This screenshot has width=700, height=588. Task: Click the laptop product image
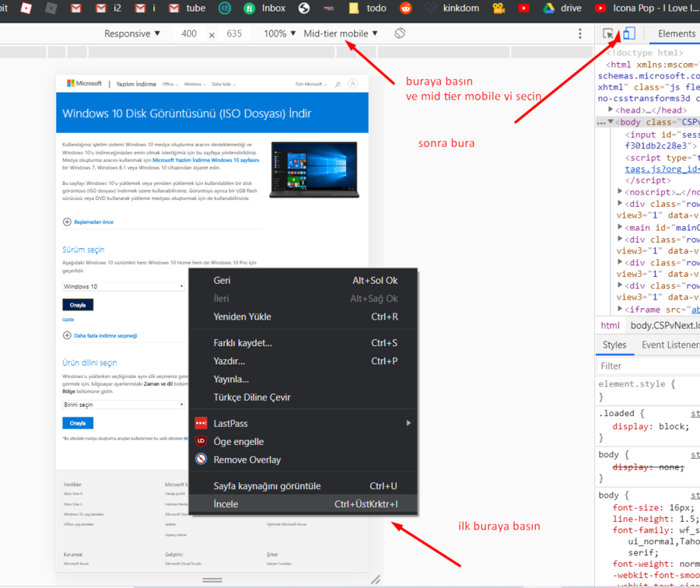coord(314,170)
